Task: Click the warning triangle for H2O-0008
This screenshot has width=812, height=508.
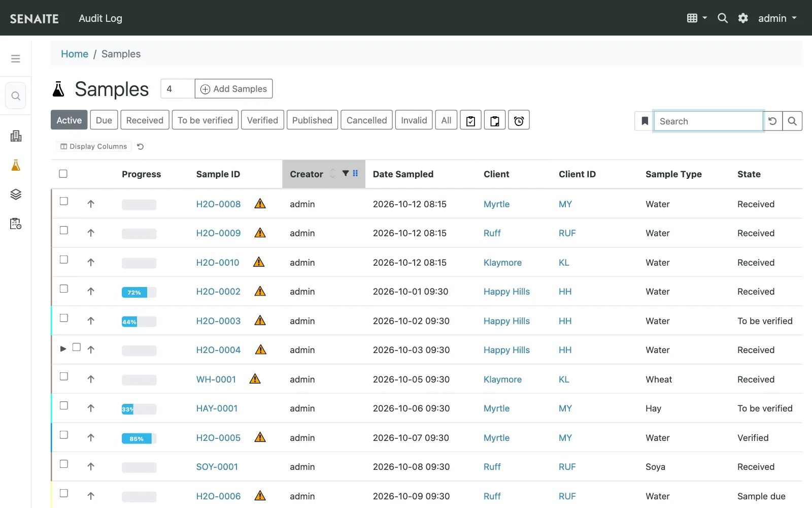Action: click(x=260, y=204)
